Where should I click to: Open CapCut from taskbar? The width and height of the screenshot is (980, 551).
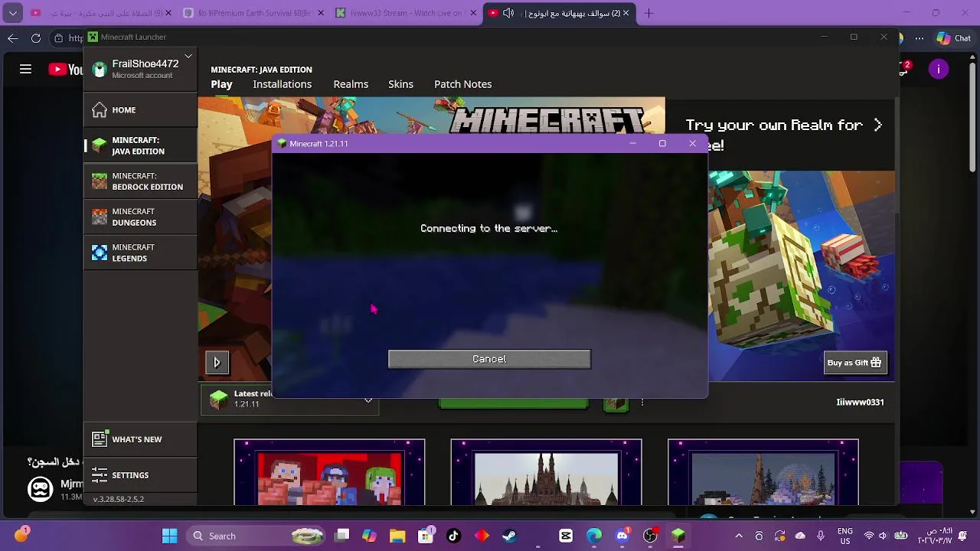tap(566, 536)
